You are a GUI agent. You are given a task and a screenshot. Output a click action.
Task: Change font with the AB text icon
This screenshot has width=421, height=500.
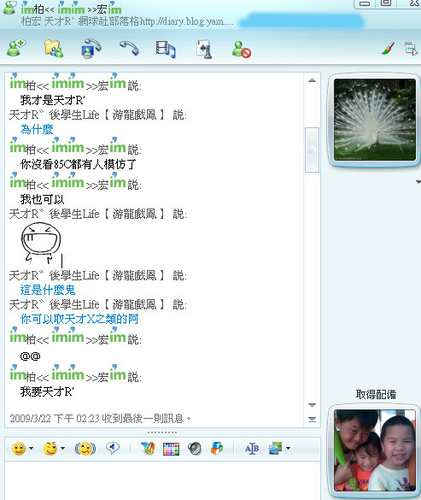tap(252, 449)
